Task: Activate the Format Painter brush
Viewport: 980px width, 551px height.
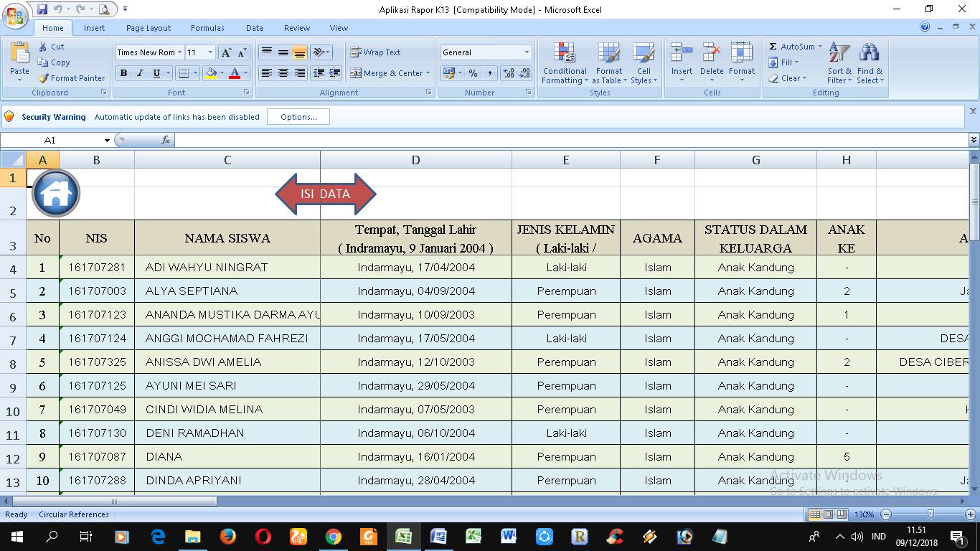Action: tap(71, 78)
